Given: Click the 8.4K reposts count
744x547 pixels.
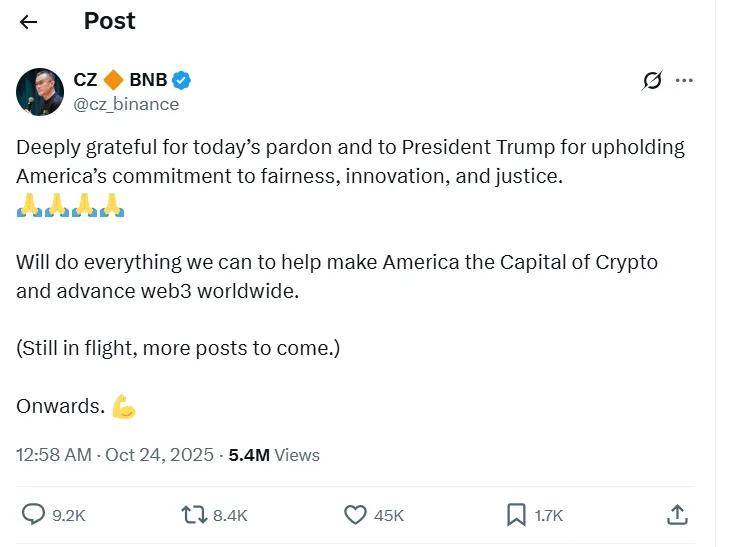Looking at the screenshot, I should click(x=230, y=516).
